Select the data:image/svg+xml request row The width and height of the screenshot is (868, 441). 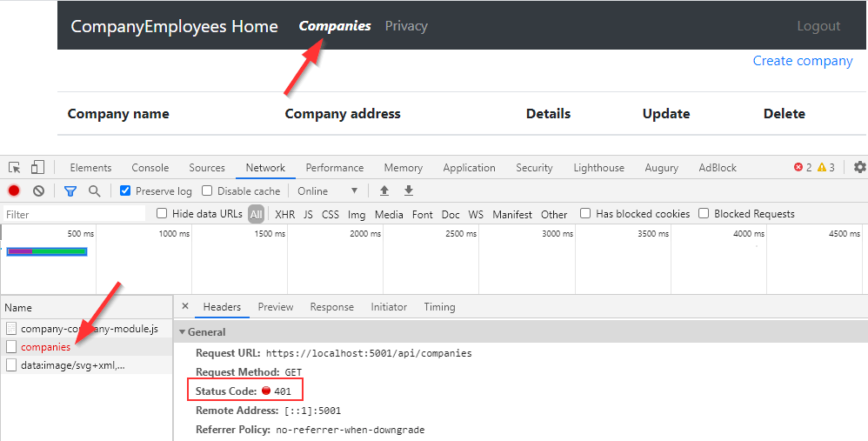pyautogui.click(x=86, y=365)
